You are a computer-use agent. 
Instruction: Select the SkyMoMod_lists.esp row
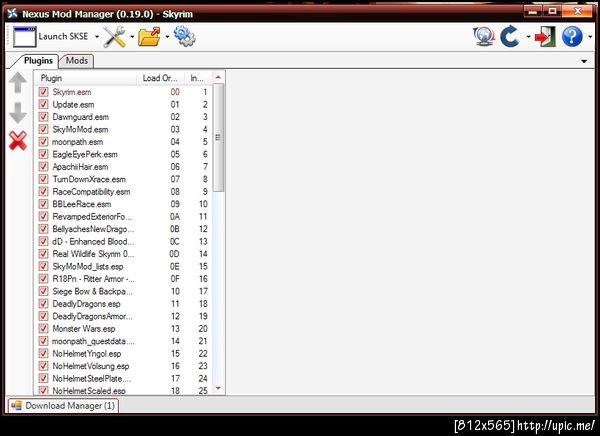pos(123,266)
